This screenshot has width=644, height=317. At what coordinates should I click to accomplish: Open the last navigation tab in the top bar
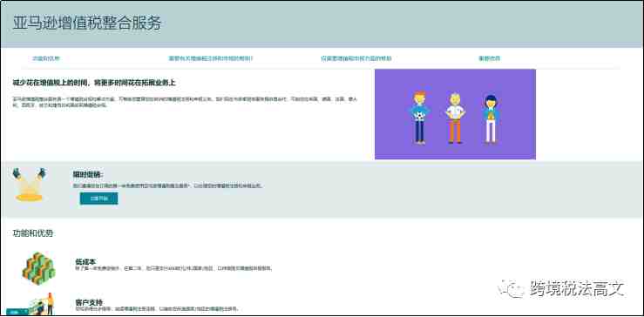pos(489,58)
